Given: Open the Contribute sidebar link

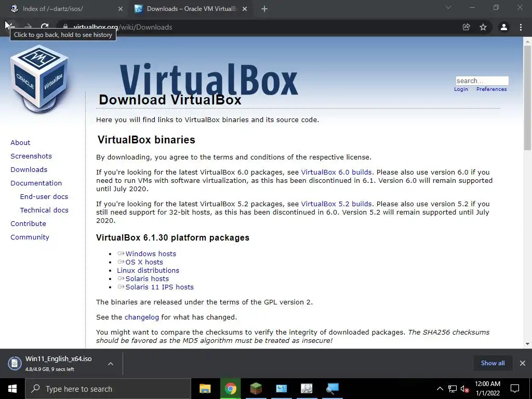Looking at the screenshot, I should (28, 224).
